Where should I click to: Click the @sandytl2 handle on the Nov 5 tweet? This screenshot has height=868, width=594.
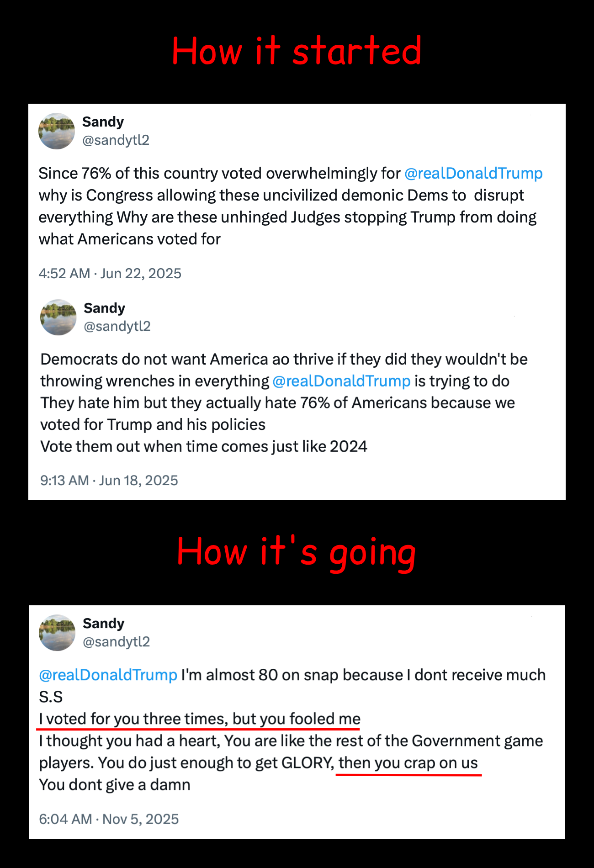pos(116,642)
